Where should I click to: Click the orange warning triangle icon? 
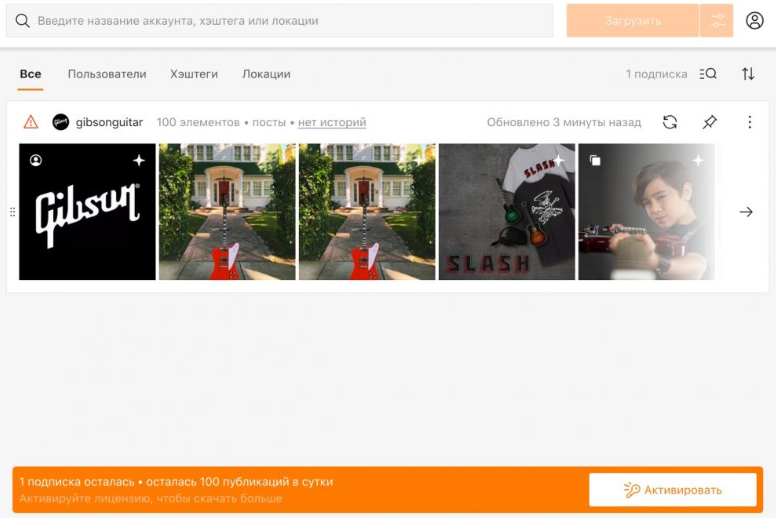pos(31,122)
